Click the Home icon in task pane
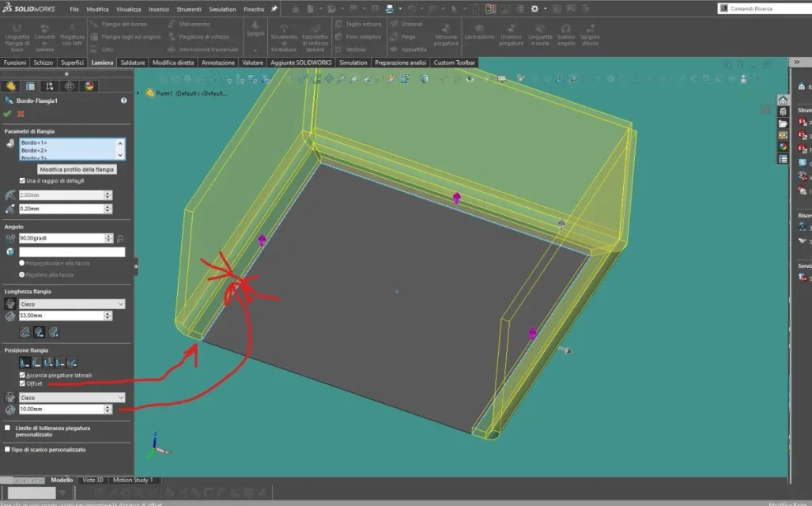The width and height of the screenshot is (812, 506). pyautogui.click(x=783, y=100)
